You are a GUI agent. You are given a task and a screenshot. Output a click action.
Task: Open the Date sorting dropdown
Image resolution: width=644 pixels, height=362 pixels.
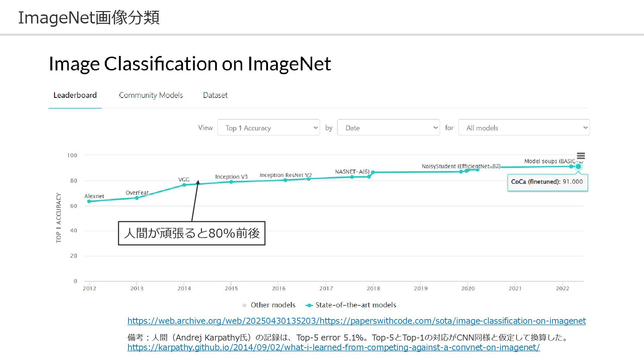click(x=388, y=128)
